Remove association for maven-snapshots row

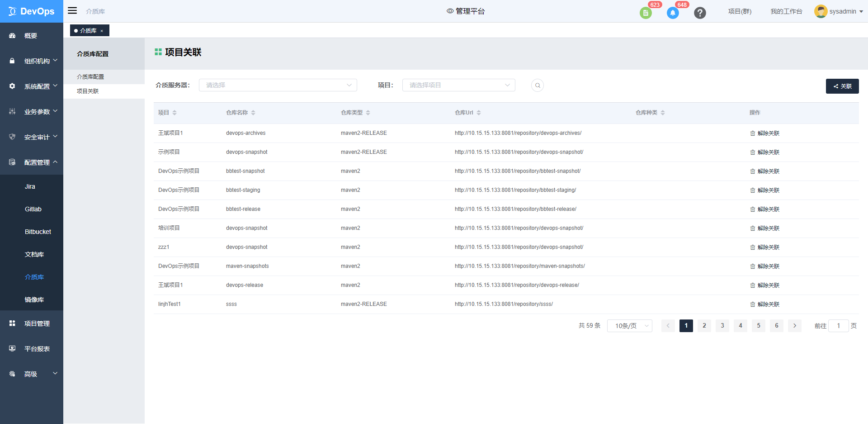click(x=765, y=267)
